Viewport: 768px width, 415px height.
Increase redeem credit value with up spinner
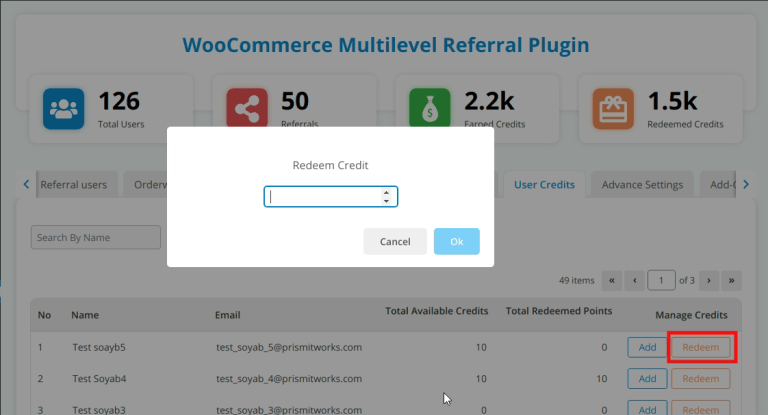[x=386, y=193]
